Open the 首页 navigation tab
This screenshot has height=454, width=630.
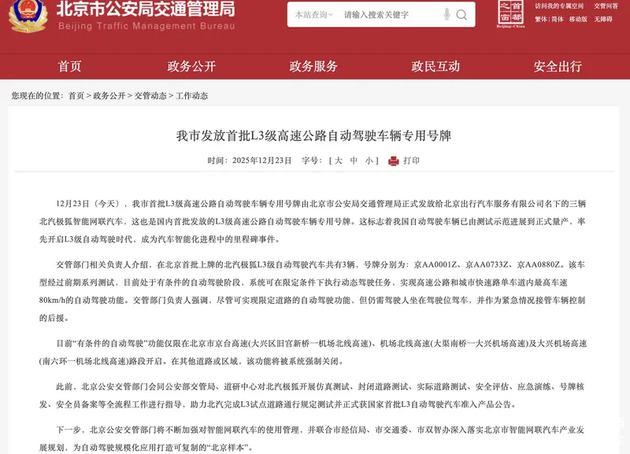click(69, 66)
